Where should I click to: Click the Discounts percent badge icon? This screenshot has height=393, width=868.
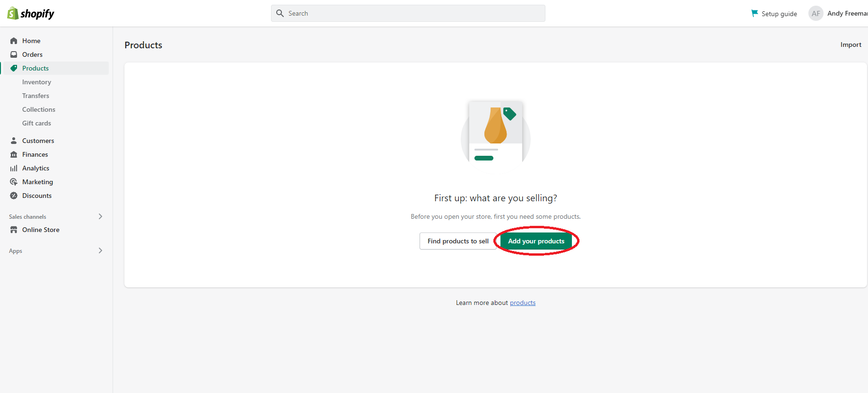coord(14,196)
